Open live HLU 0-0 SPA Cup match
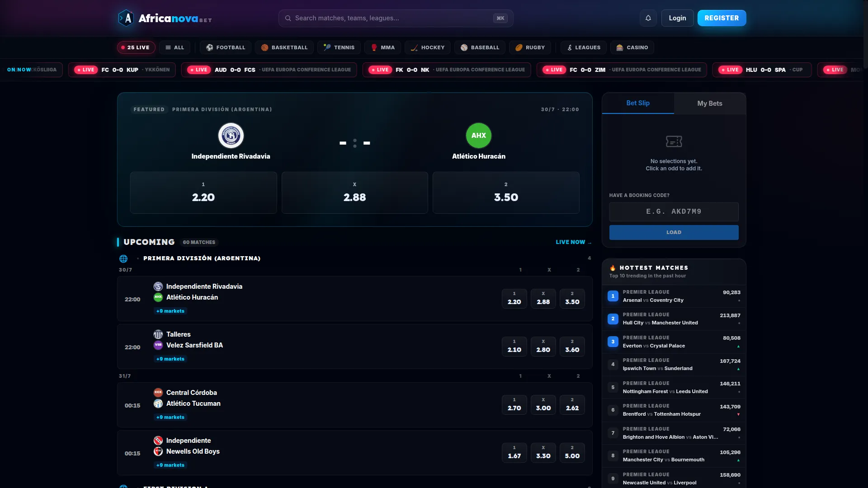Screen dimensions: 868x488 762,70
